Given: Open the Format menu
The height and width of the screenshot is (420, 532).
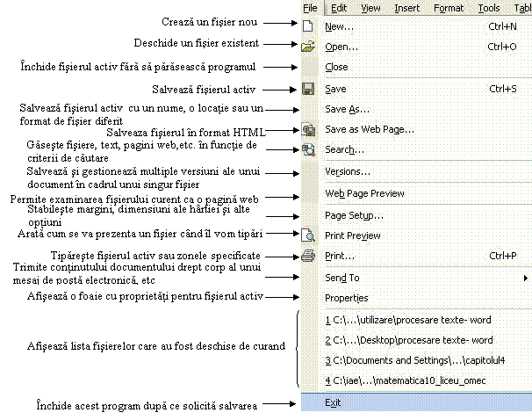Looking at the screenshot, I should coord(449,8).
